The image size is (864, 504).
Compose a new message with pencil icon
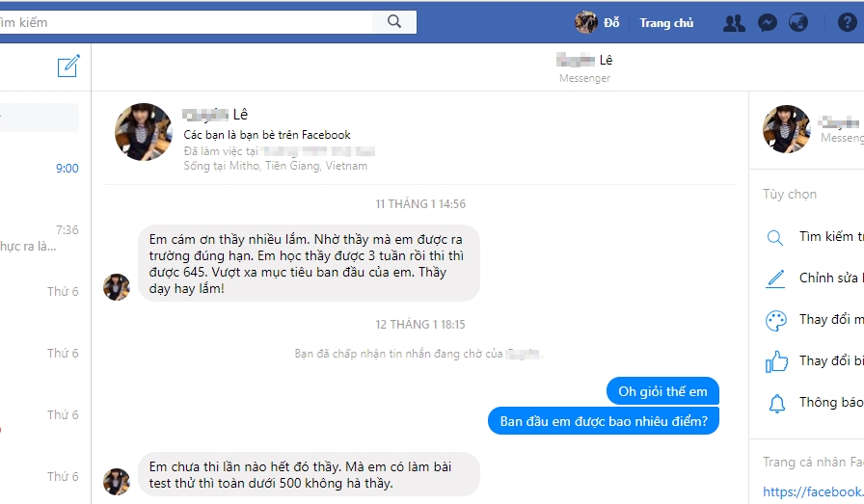(68, 66)
